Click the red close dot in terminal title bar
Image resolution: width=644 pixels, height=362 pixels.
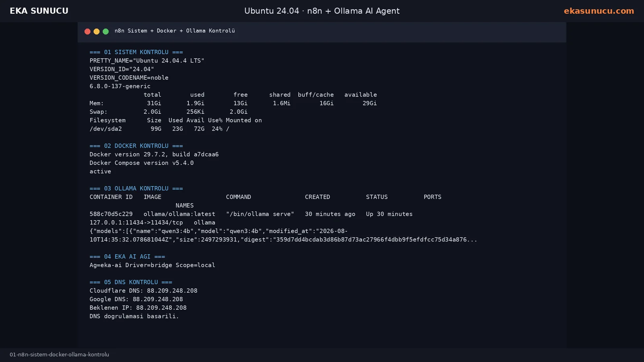pos(87,31)
